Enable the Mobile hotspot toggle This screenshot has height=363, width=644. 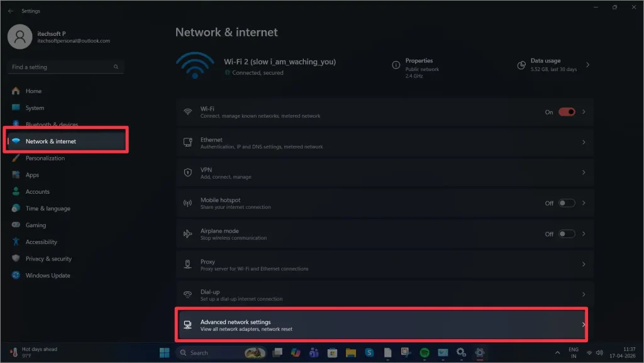coord(567,203)
